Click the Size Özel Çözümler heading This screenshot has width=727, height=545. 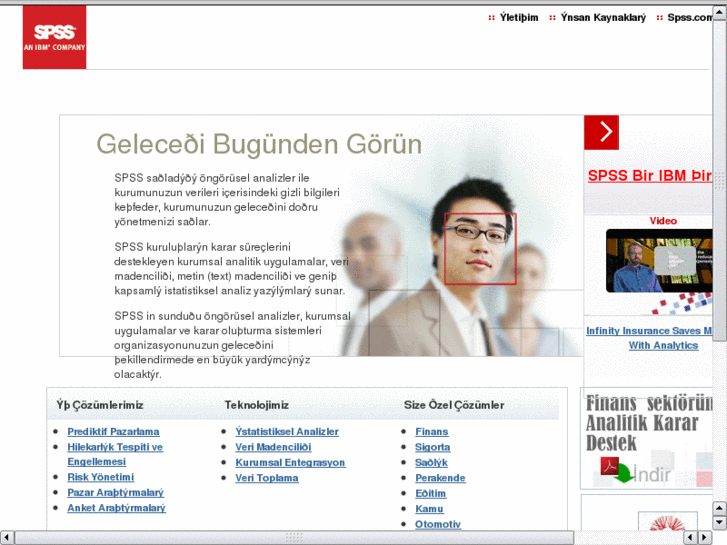coord(454,405)
